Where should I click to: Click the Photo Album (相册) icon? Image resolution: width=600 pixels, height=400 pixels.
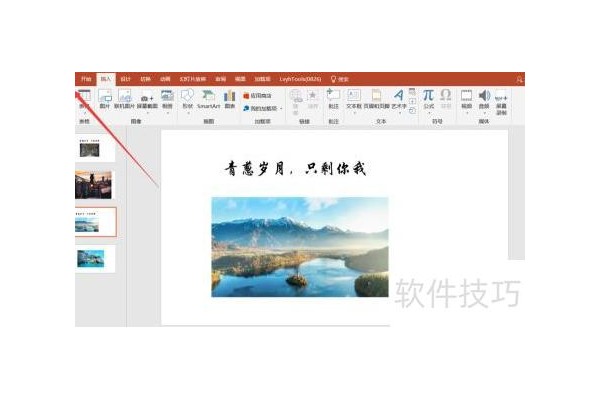167,95
